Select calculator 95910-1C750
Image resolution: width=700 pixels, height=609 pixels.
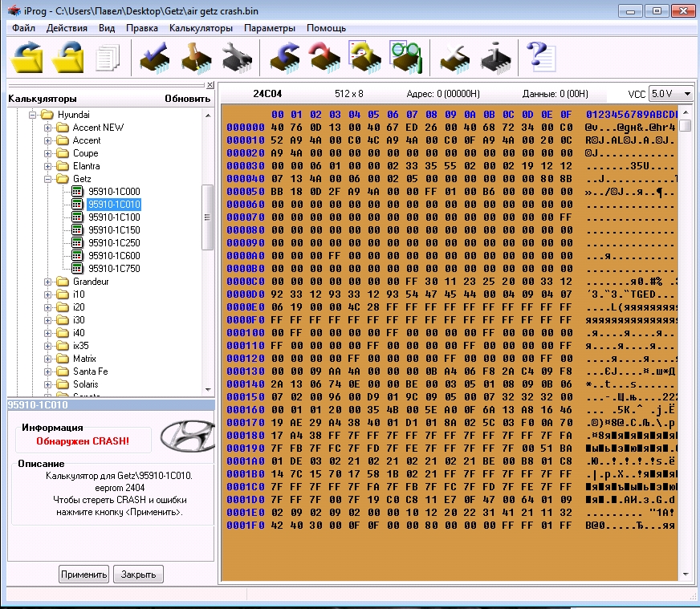(x=114, y=269)
